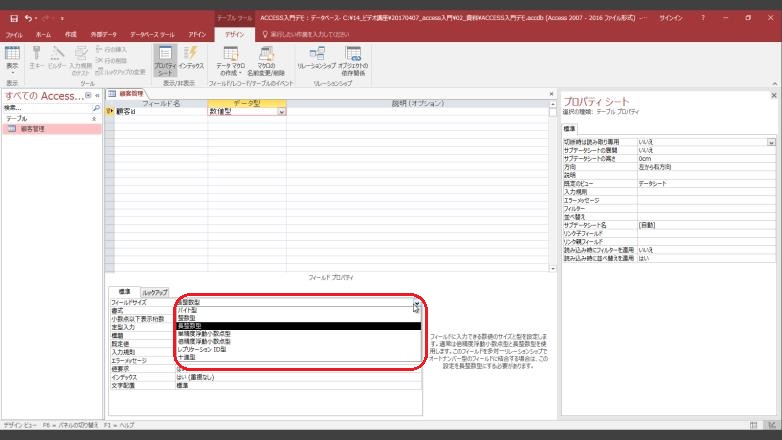782x440 pixels.
Task: Click サブデータシートの高さ value 0cm
Action: point(706,159)
